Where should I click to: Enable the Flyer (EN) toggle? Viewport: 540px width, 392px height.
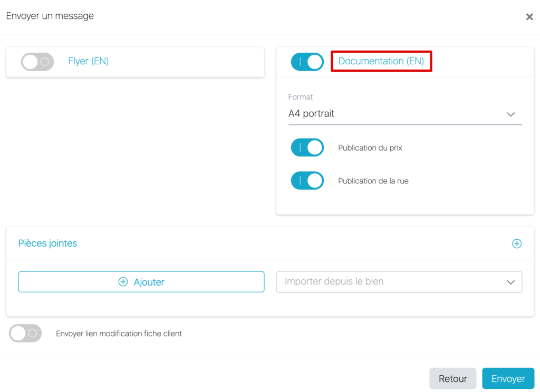pos(37,62)
